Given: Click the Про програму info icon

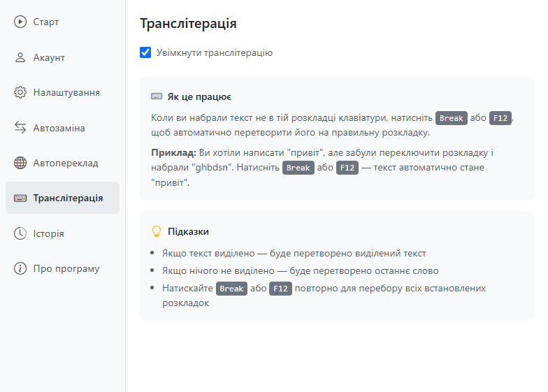Looking at the screenshot, I should [20, 268].
